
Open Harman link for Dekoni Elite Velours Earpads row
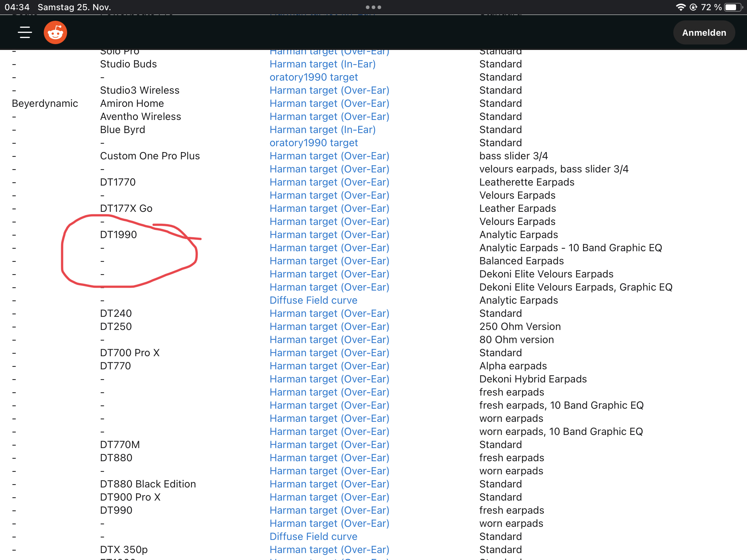pos(329,274)
